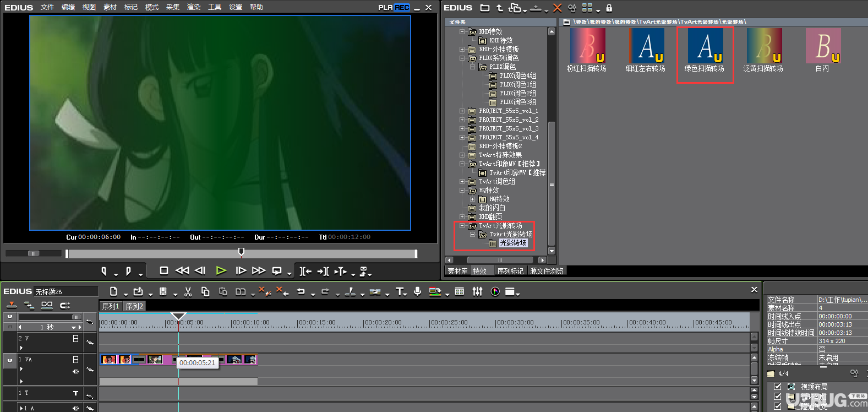Redo the action in timeline toolbar
The width and height of the screenshot is (868, 412).
click(325, 291)
